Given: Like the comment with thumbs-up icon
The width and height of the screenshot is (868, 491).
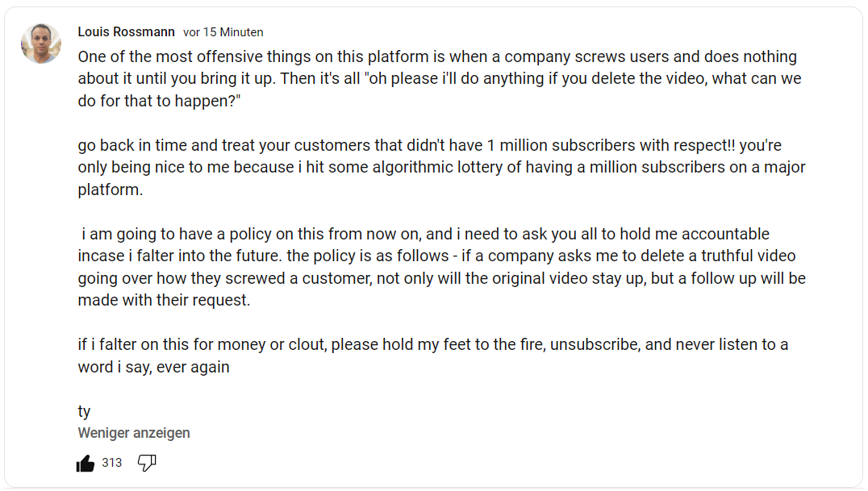Looking at the screenshot, I should tap(86, 463).
